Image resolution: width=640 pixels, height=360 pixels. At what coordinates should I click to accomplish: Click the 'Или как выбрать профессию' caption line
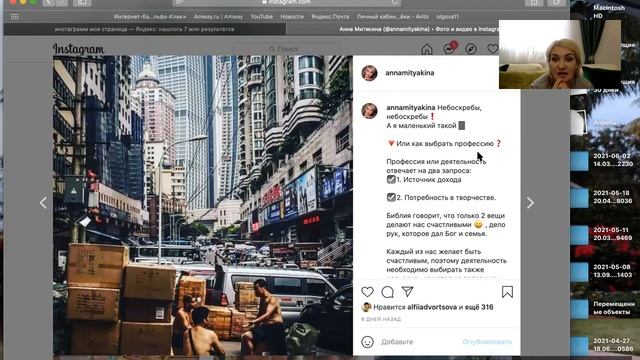point(444,144)
